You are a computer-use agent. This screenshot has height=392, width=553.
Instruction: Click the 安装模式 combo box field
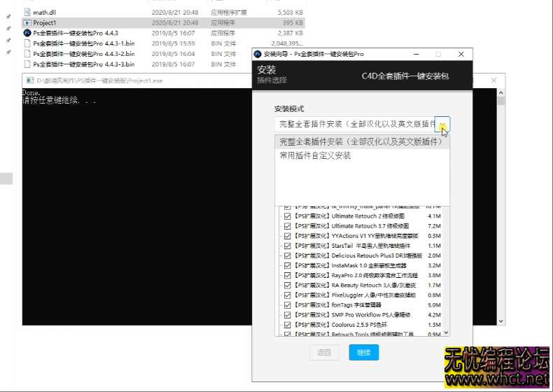[354, 124]
